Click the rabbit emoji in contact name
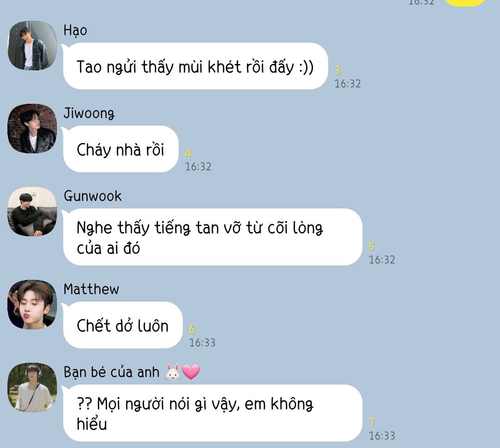The width and height of the screenshot is (500, 448). tap(173, 372)
